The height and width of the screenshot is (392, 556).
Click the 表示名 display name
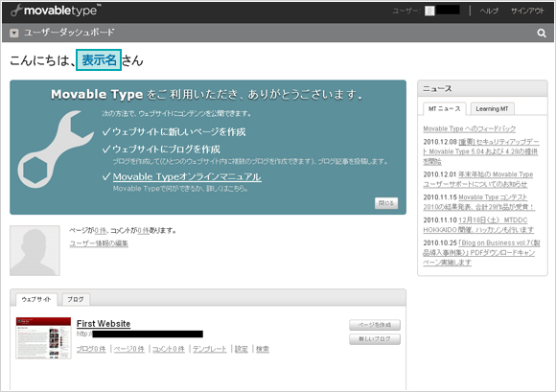(99, 59)
